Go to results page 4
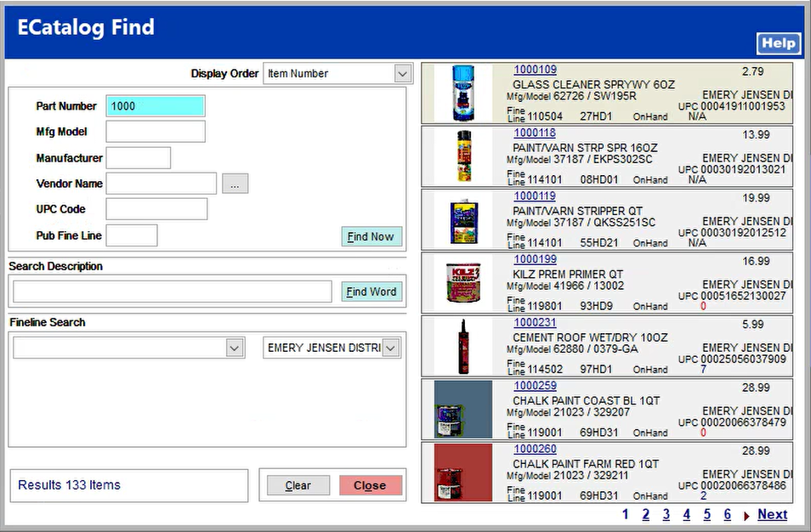The width and height of the screenshot is (811, 532). (686, 514)
